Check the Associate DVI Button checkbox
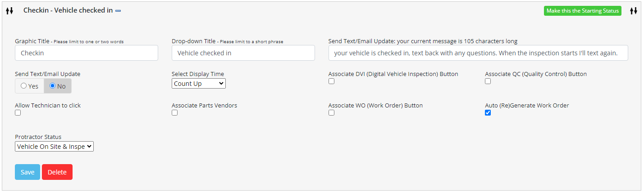 [332, 81]
